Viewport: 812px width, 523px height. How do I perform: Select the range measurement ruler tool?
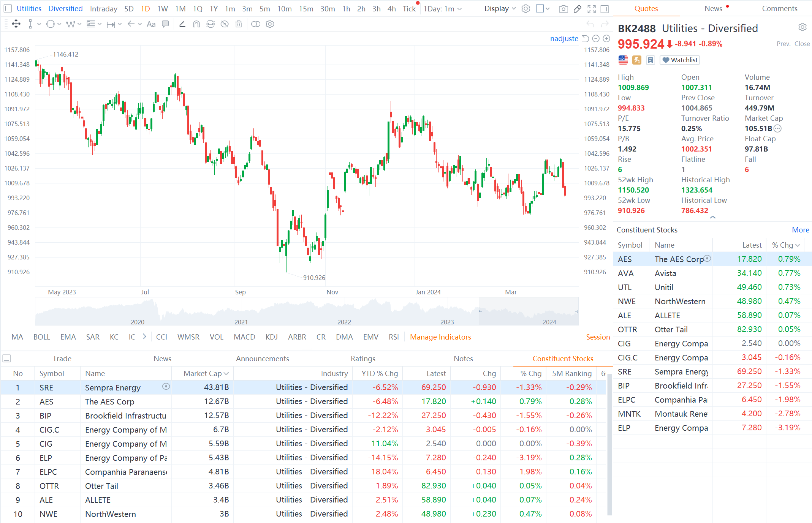click(111, 24)
